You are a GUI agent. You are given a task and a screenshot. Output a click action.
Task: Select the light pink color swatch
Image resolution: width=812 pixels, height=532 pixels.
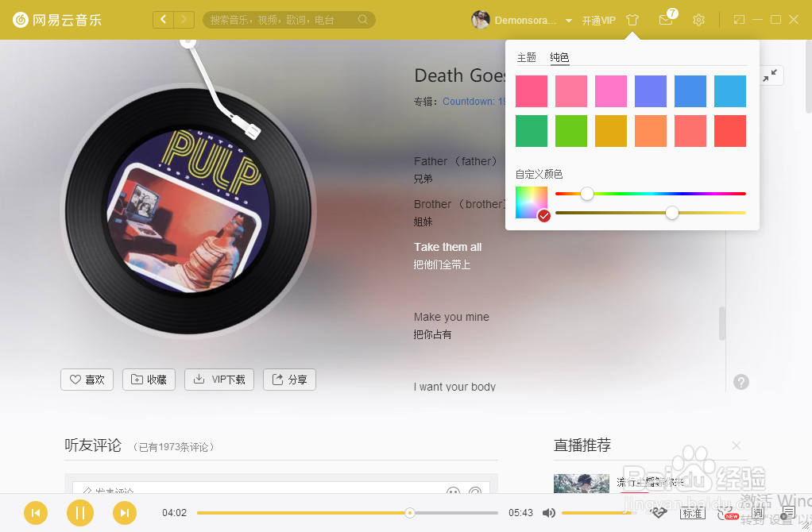click(x=571, y=91)
